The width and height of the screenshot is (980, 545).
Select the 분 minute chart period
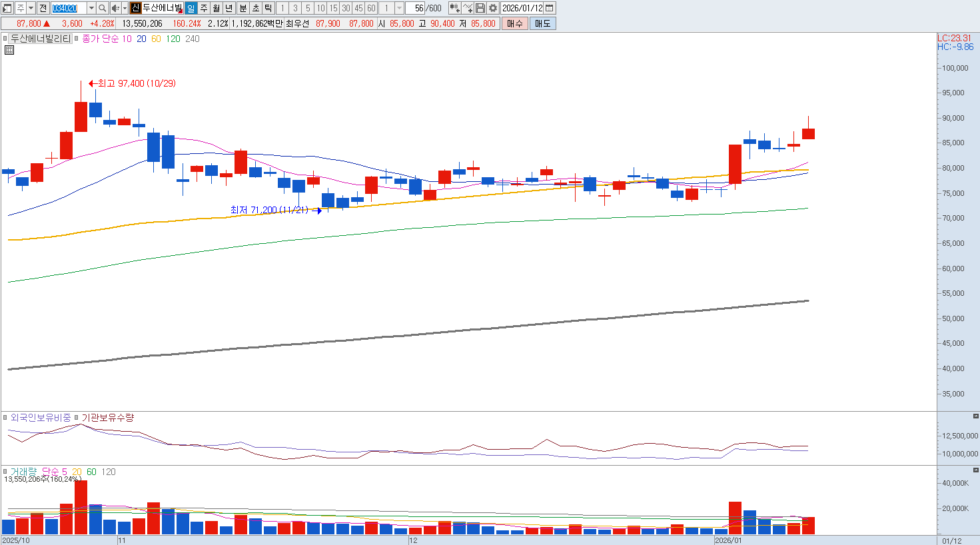coord(243,8)
